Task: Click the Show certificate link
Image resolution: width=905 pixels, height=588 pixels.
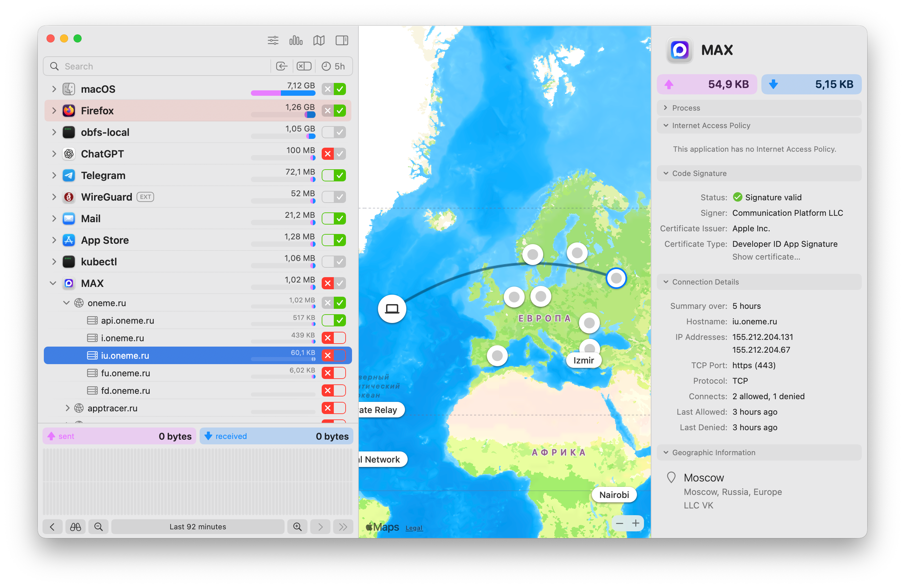Action: tap(766, 257)
